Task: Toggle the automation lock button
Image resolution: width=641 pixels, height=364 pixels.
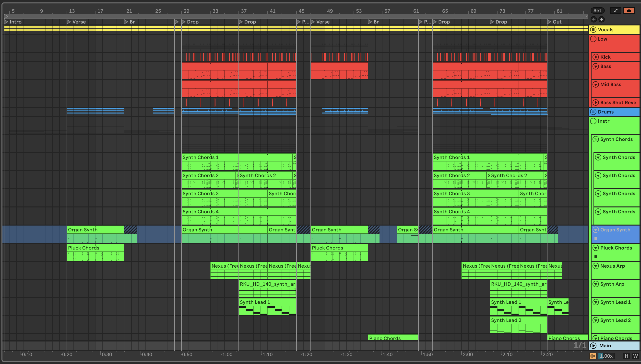Action: (x=629, y=11)
